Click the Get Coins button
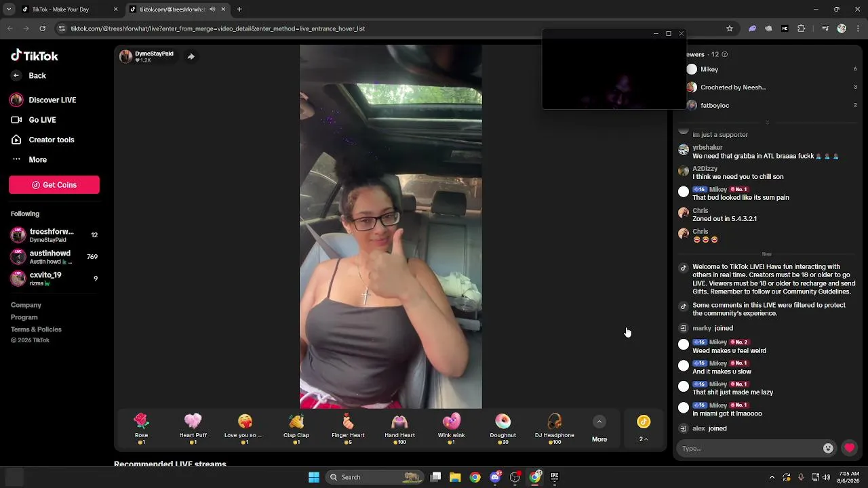 point(54,185)
